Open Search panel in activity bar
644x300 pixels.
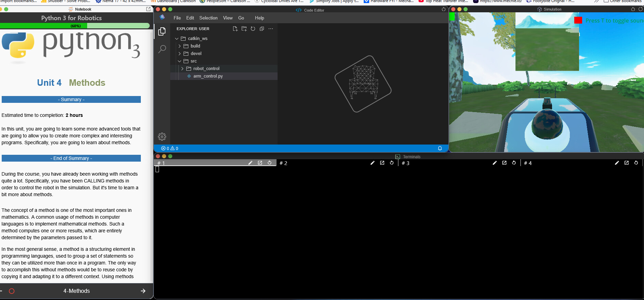pyautogui.click(x=162, y=49)
